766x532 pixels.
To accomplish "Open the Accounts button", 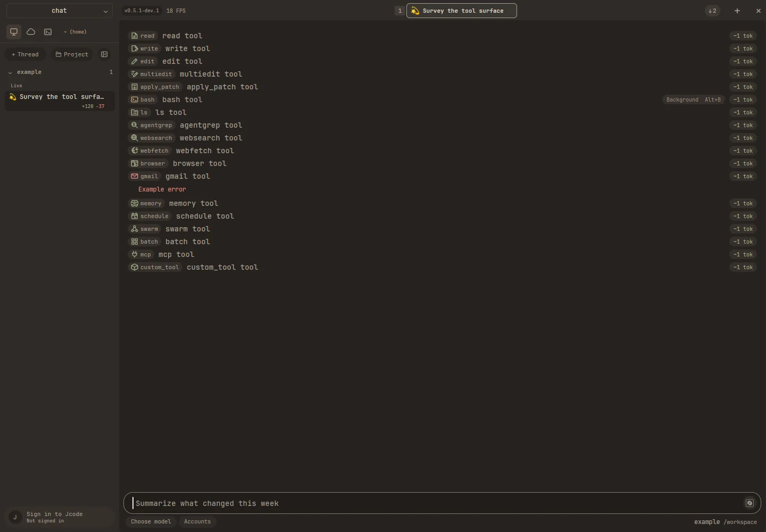I will click(x=197, y=521).
